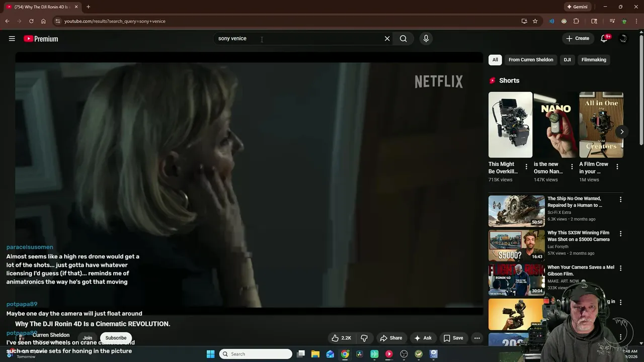Viewport: 644px width, 362px height.
Task: Select the 'Filmmaking' filter chip
Action: [594, 60]
